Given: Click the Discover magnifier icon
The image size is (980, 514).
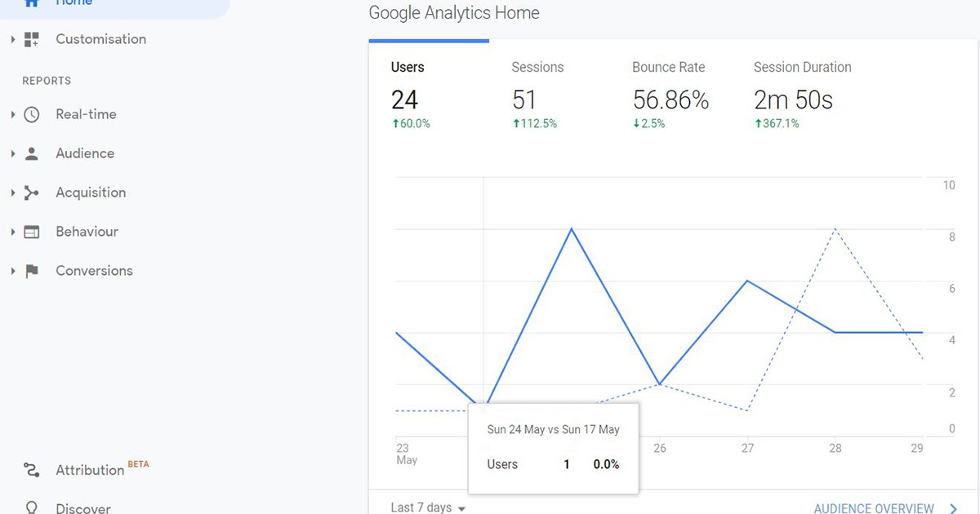Looking at the screenshot, I should (x=30, y=507).
